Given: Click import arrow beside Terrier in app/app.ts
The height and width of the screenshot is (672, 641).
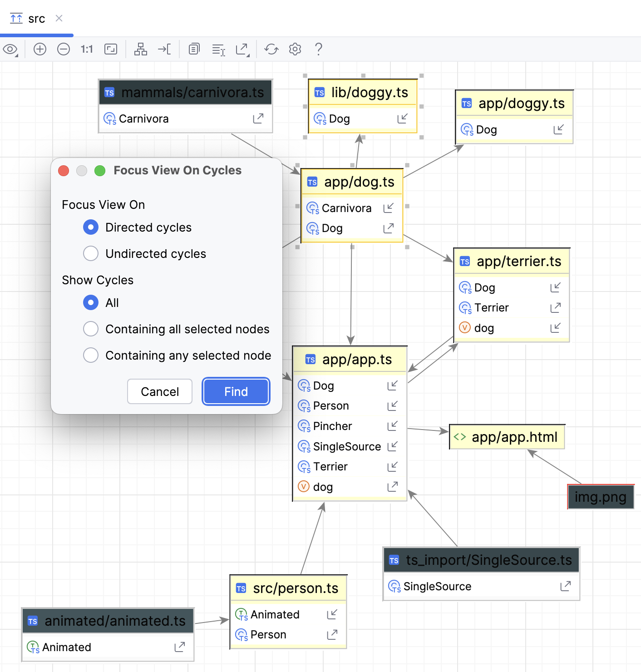Looking at the screenshot, I should click(392, 466).
